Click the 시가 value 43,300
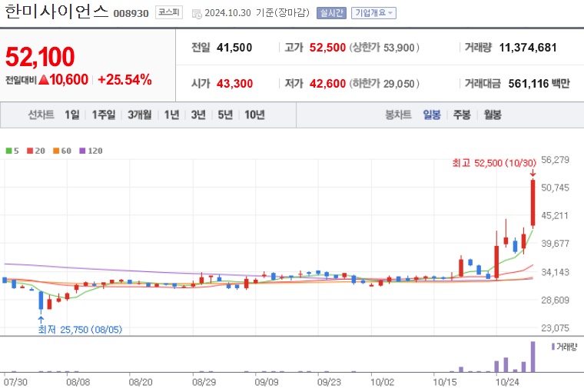This screenshot has width=584, height=392. coord(234,84)
